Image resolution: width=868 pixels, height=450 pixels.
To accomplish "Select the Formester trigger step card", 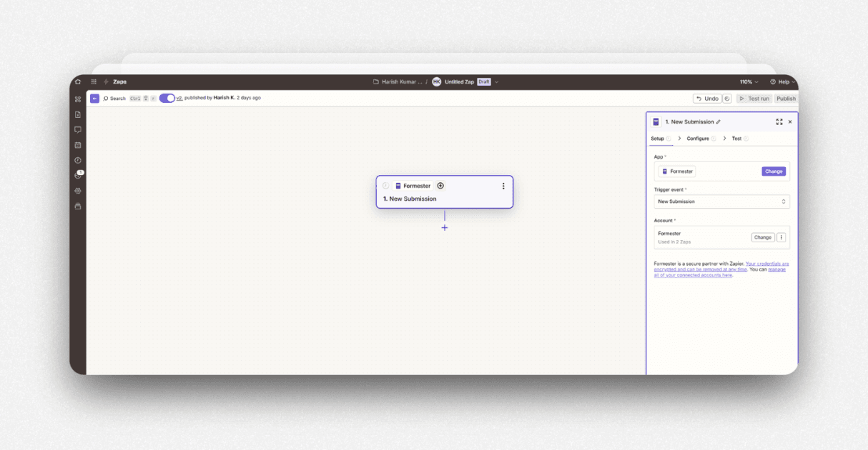I will pos(445,192).
